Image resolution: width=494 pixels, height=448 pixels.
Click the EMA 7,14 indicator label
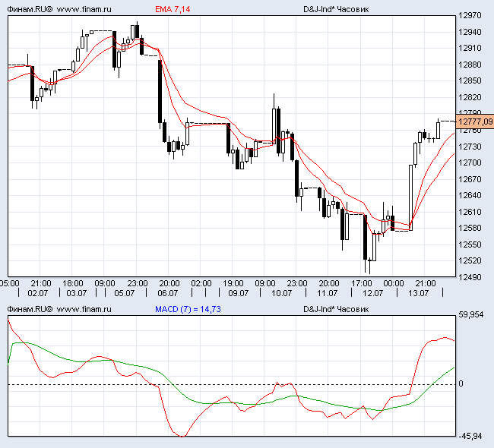click(173, 9)
